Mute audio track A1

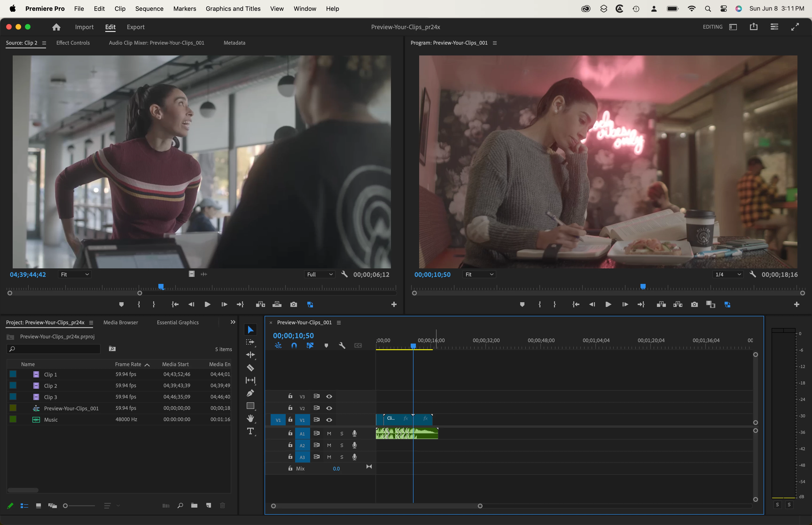[329, 434]
